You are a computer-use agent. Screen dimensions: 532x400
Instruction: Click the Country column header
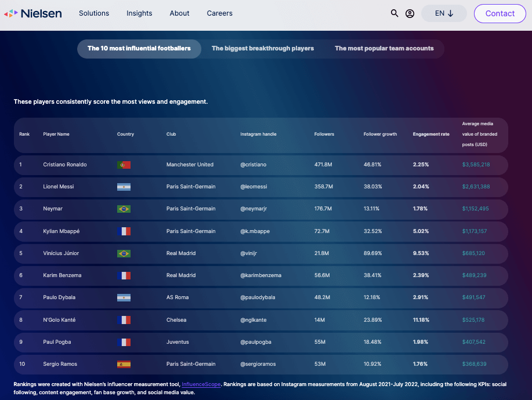[x=125, y=134]
